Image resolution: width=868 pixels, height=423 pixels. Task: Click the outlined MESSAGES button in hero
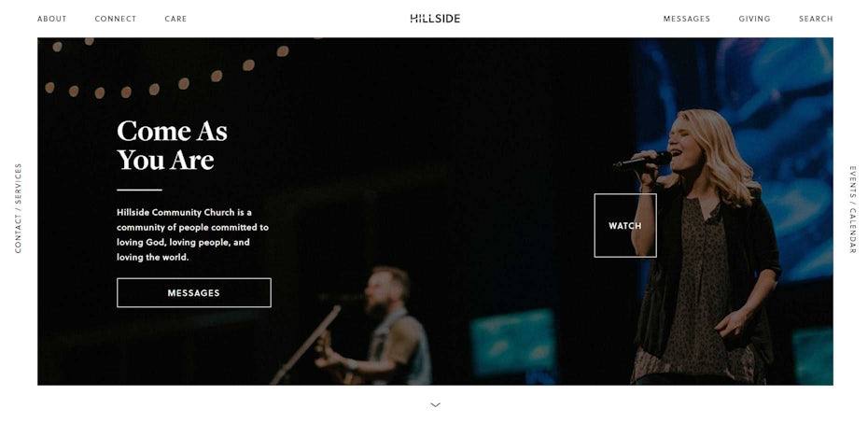click(194, 293)
